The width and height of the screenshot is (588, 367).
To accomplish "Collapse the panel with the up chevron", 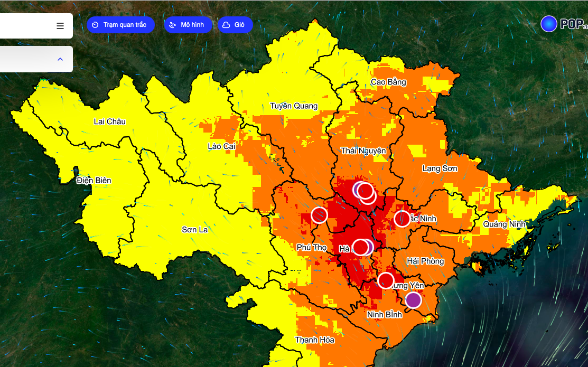I will tap(60, 59).
